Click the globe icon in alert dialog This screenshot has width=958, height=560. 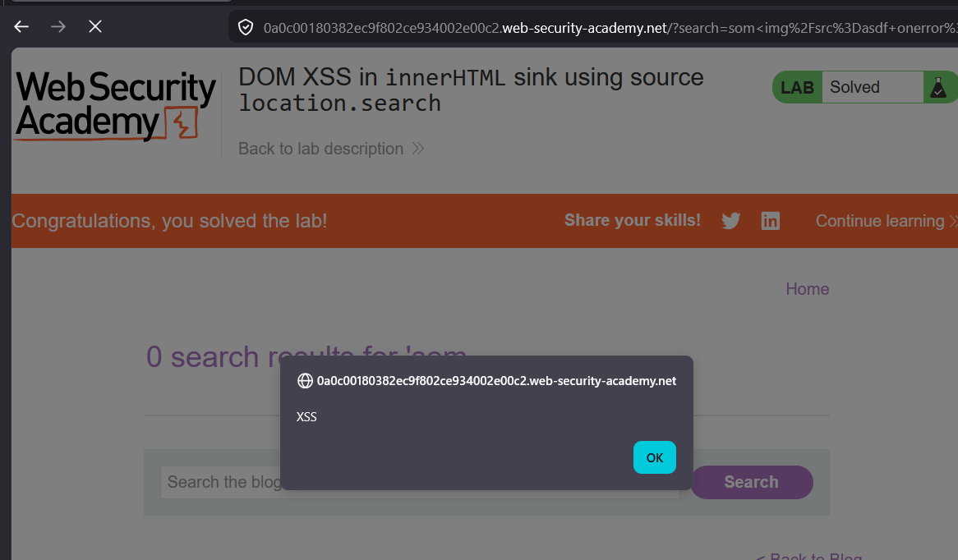[305, 380]
